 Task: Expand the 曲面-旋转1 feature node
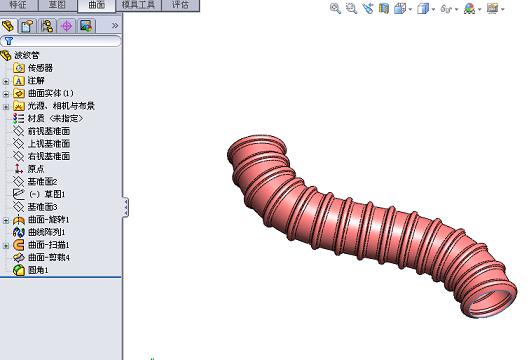pyautogui.click(x=6, y=221)
